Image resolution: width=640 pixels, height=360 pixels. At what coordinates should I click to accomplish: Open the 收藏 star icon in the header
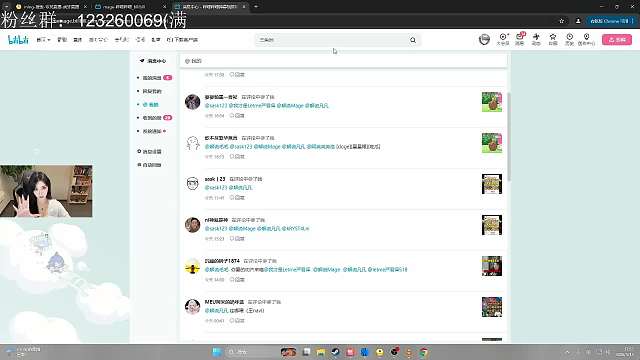[x=553, y=40]
